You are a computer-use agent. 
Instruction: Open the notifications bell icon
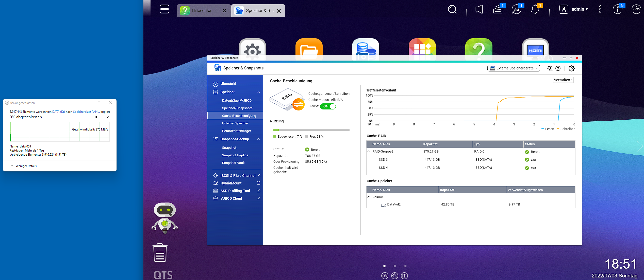coord(535,10)
